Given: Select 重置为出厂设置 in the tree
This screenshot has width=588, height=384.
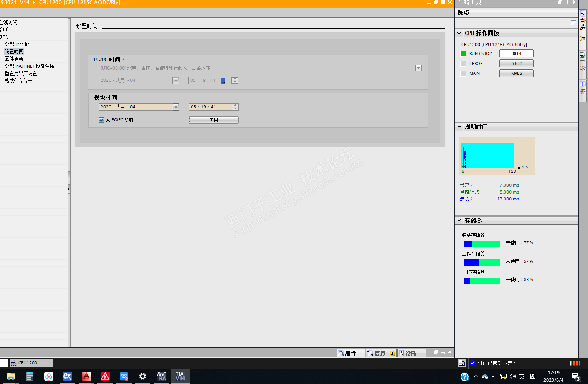Looking at the screenshot, I should 21,73.
